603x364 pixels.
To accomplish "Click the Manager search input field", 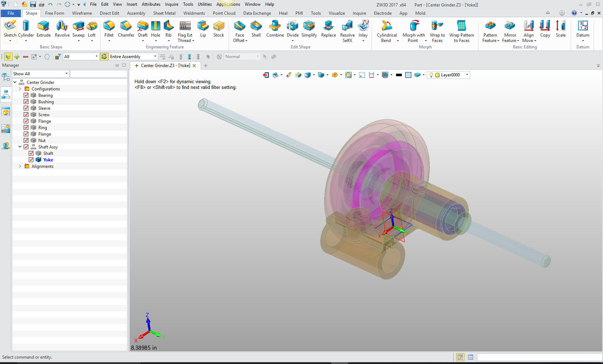I will 98,74.
